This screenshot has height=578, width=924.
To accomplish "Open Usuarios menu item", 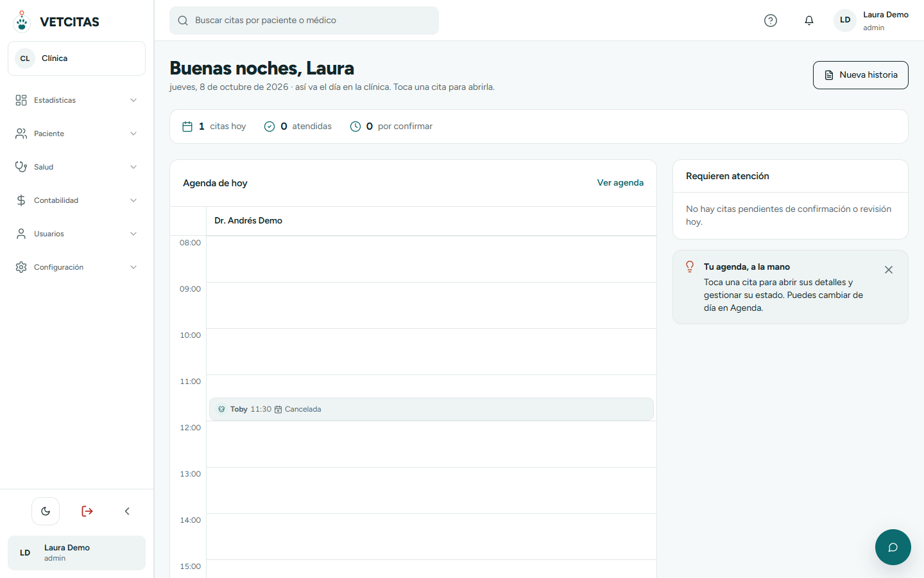I will pyautogui.click(x=76, y=234).
